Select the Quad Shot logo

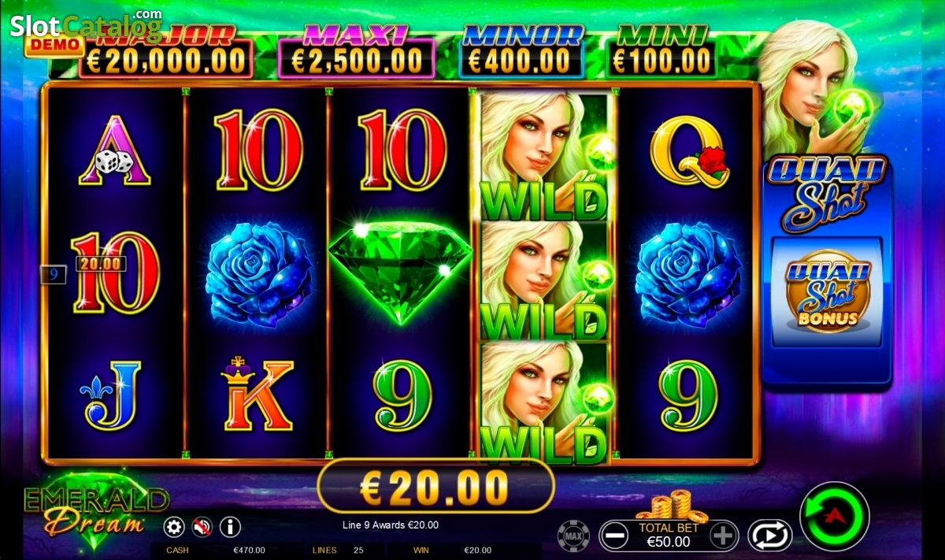coord(827,190)
